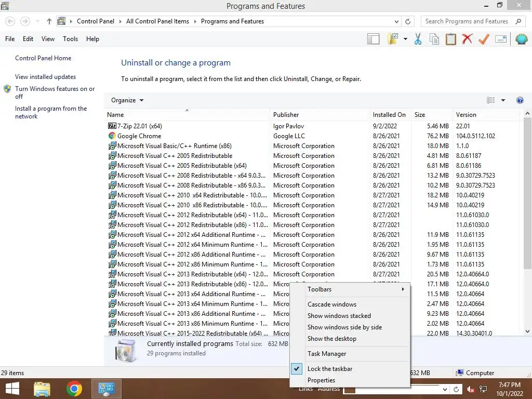The image size is (532, 399).
Task: Sort by the Size column header
Action: tap(432, 115)
